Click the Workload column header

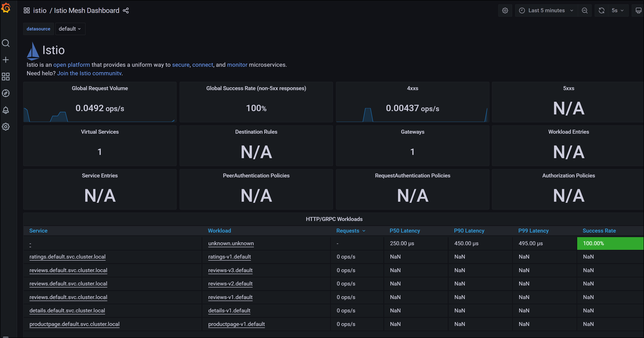(219, 231)
